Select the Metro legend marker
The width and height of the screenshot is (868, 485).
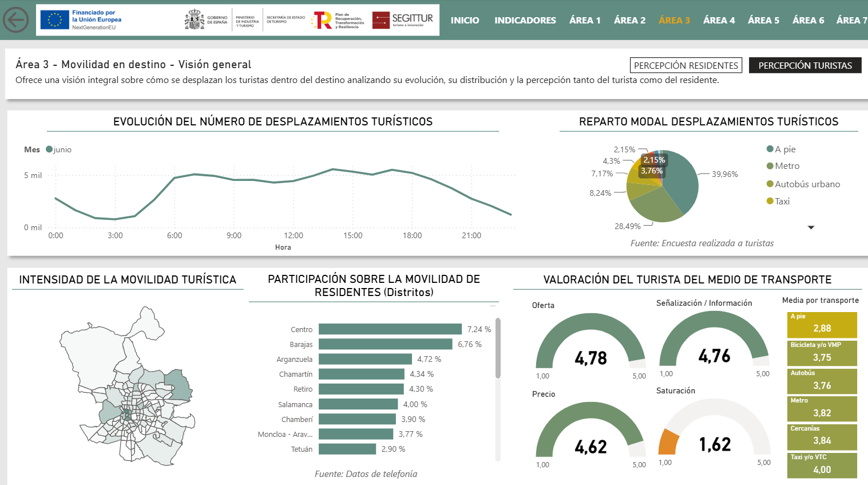770,166
